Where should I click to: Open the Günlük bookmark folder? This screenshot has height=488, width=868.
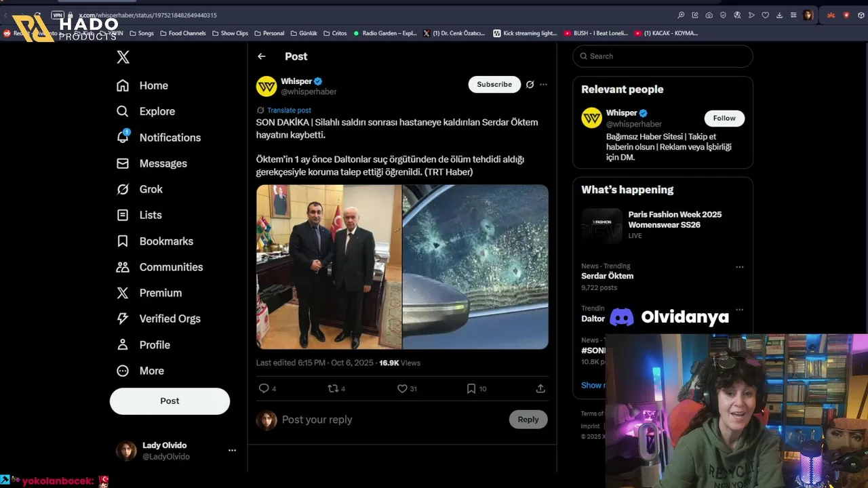pos(304,33)
